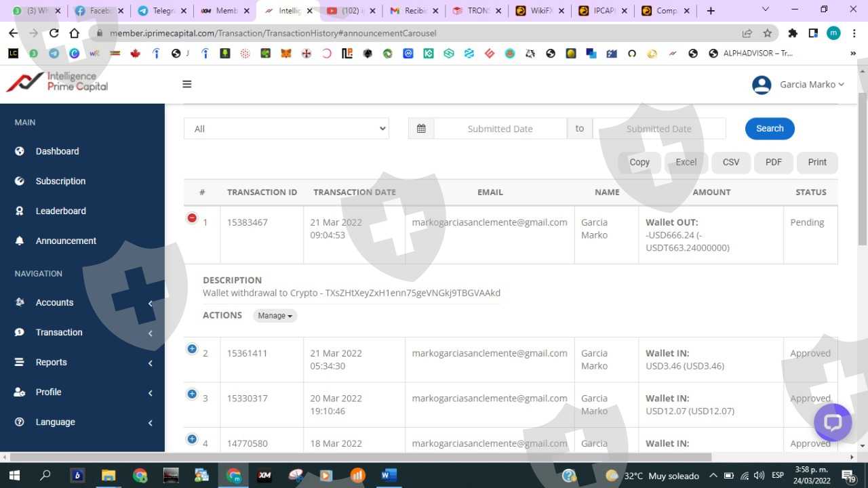Click the Pending status of transaction 15383467
The height and width of the screenshot is (488, 868).
(x=807, y=222)
